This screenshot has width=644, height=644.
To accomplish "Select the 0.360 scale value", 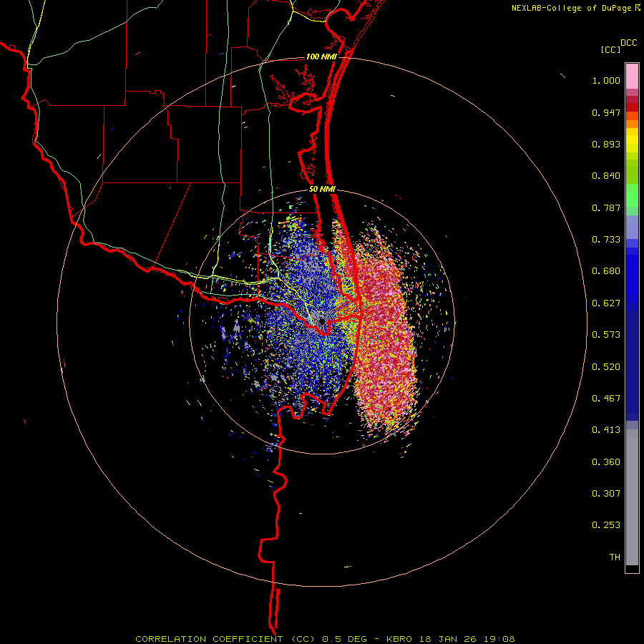I will tap(606, 462).
